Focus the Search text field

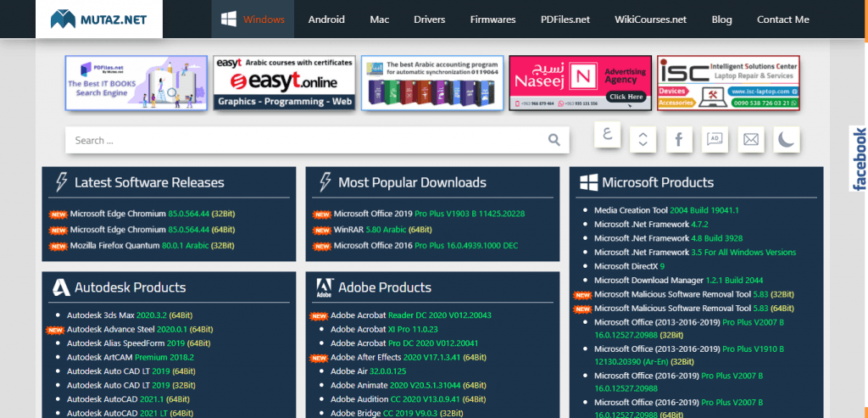point(305,141)
